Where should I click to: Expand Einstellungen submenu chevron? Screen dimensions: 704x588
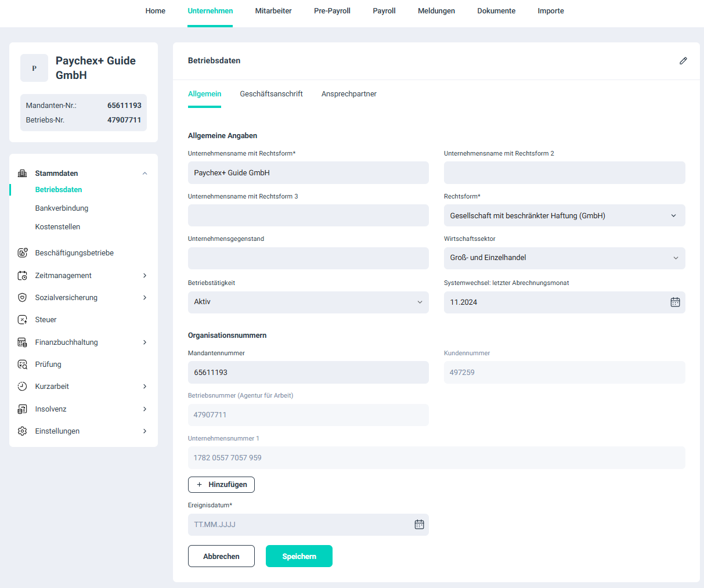(145, 431)
